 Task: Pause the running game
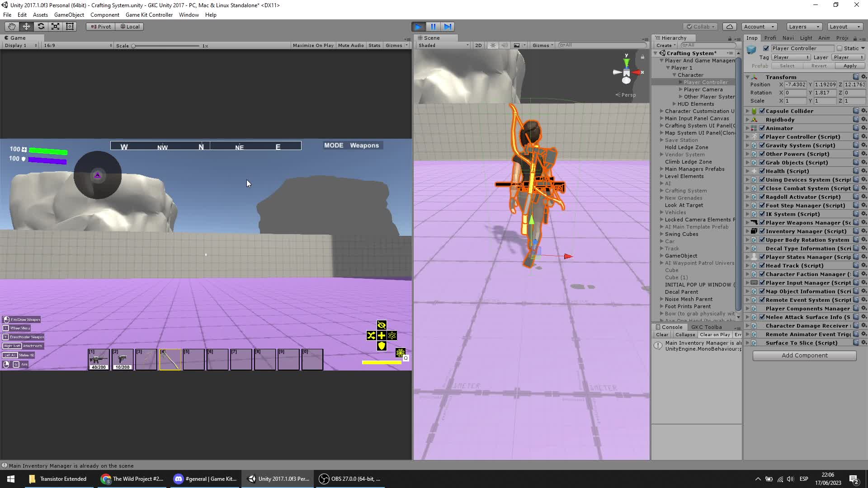pyautogui.click(x=433, y=27)
